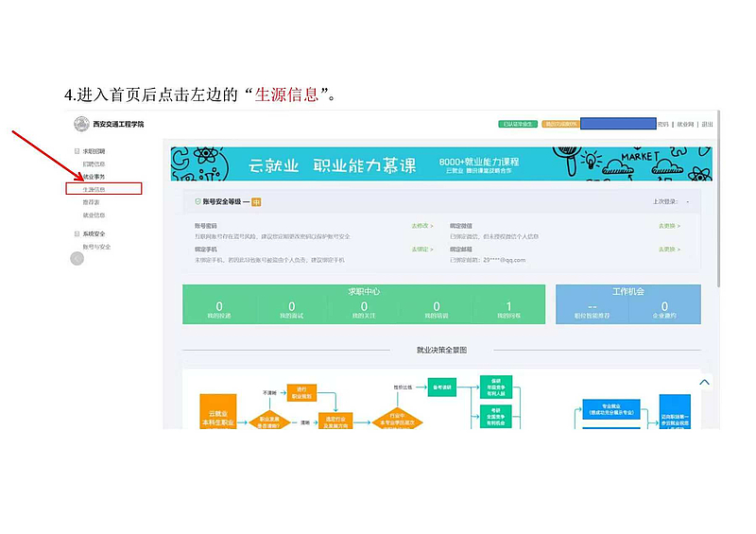Collapse the 系统安全 sidebar section
Screen dimensions: 756x534
(77, 233)
